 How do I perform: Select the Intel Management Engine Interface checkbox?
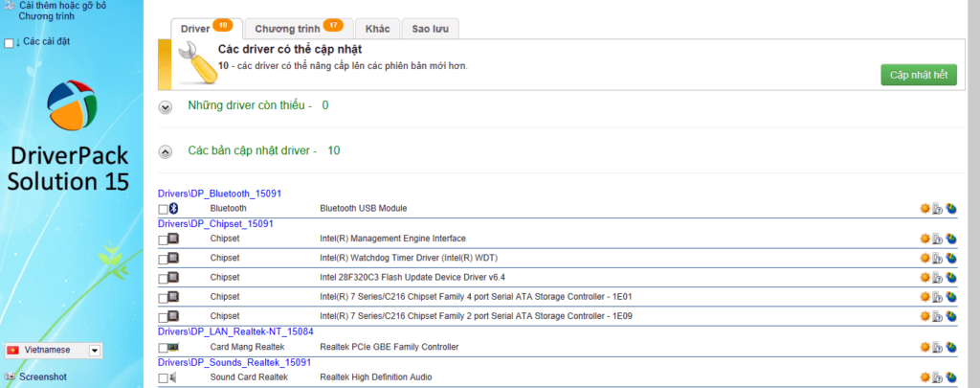pyautogui.click(x=163, y=240)
